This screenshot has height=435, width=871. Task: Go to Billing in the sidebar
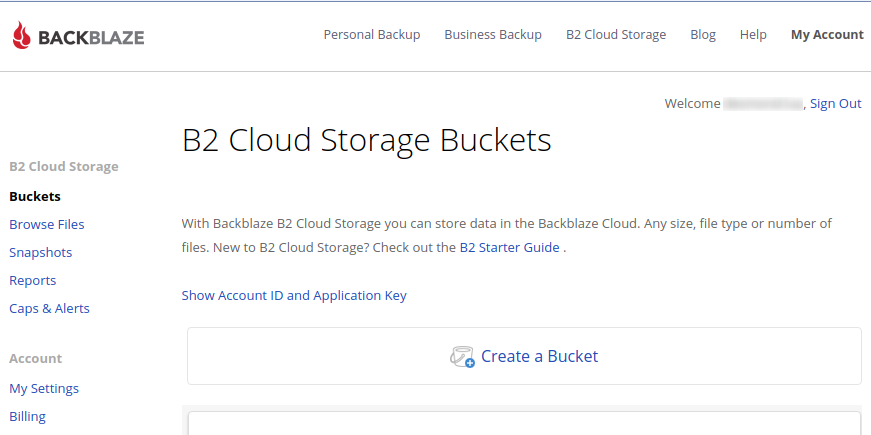tap(27, 416)
